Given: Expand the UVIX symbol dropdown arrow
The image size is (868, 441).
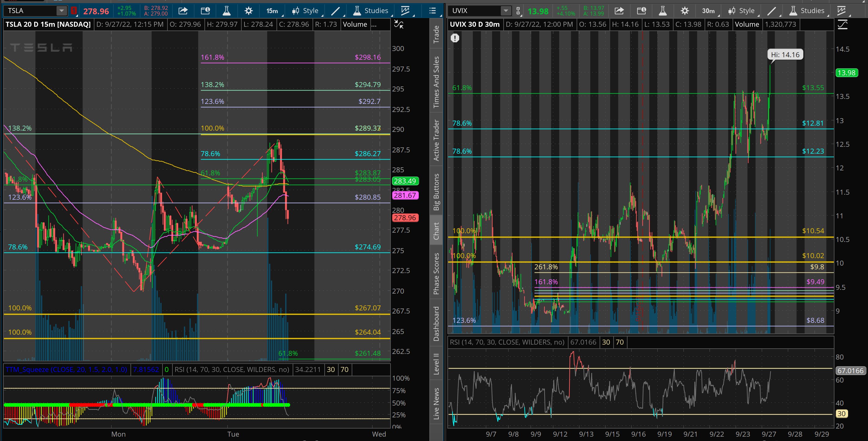Looking at the screenshot, I should pyautogui.click(x=505, y=11).
